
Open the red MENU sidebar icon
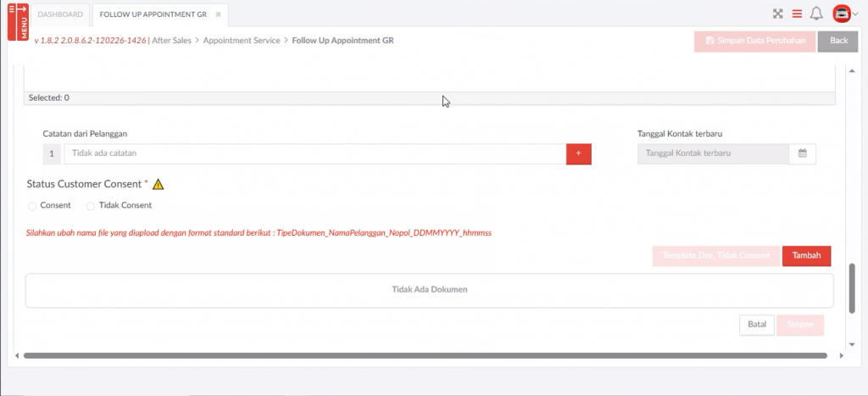coord(19,21)
